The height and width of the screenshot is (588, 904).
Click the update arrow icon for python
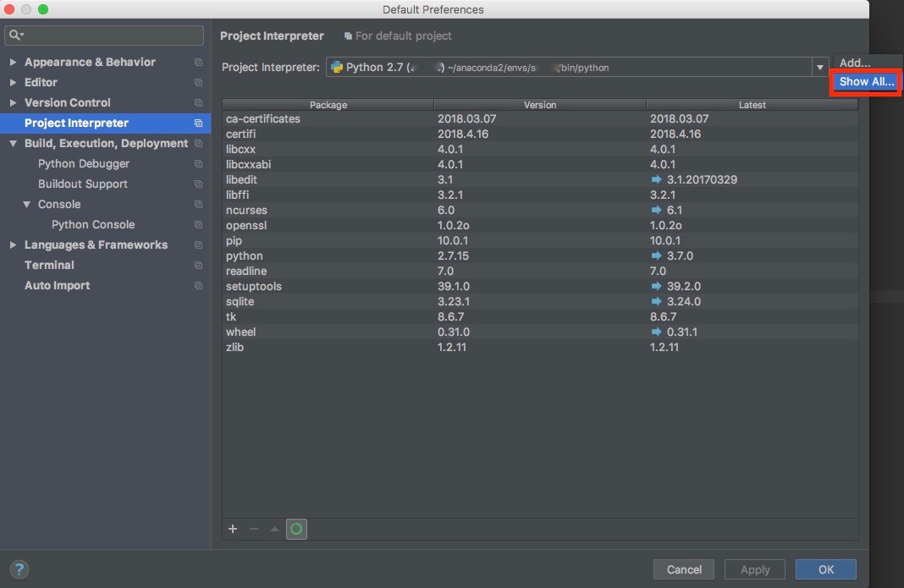[656, 256]
